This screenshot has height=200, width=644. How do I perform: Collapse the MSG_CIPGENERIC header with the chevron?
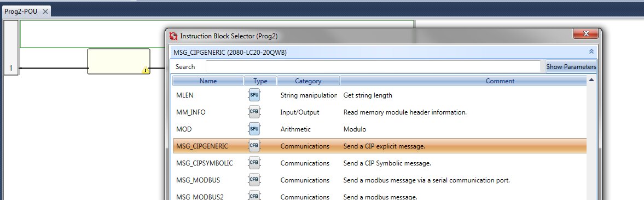(591, 52)
